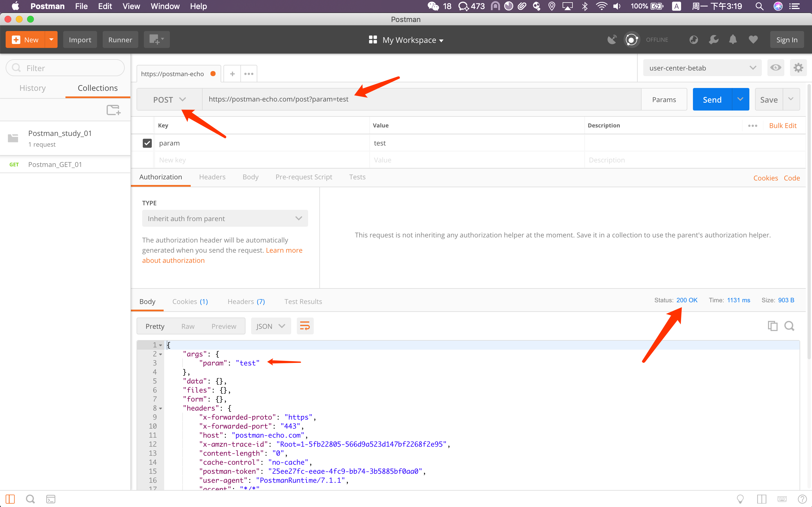812x507 pixels.
Task: Open the wrench settings icon
Action: (x=714, y=39)
